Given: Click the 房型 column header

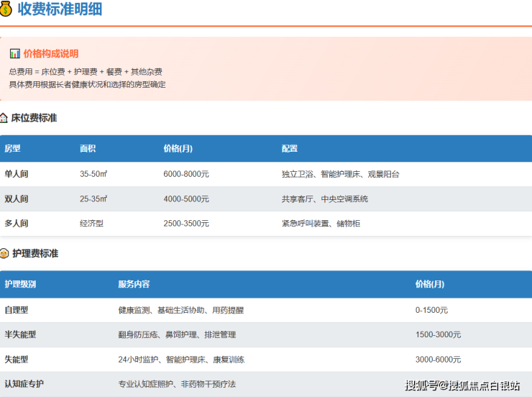Looking at the screenshot, I should (x=13, y=149).
